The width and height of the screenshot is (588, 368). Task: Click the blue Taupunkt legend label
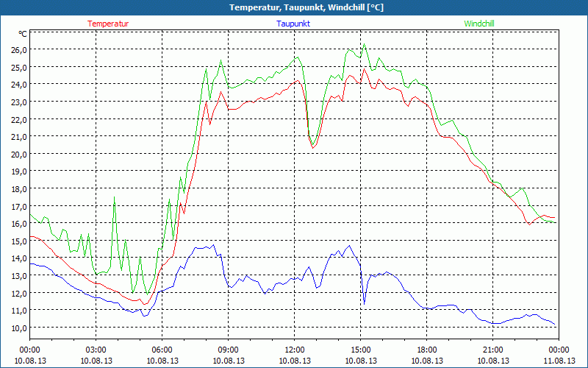tap(293, 24)
